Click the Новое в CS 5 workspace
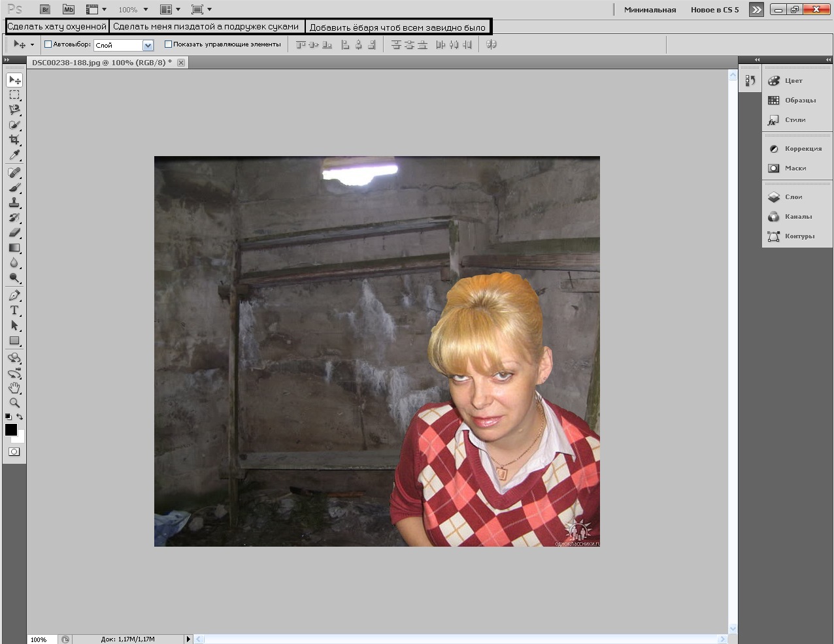The height and width of the screenshot is (644, 834). [714, 10]
